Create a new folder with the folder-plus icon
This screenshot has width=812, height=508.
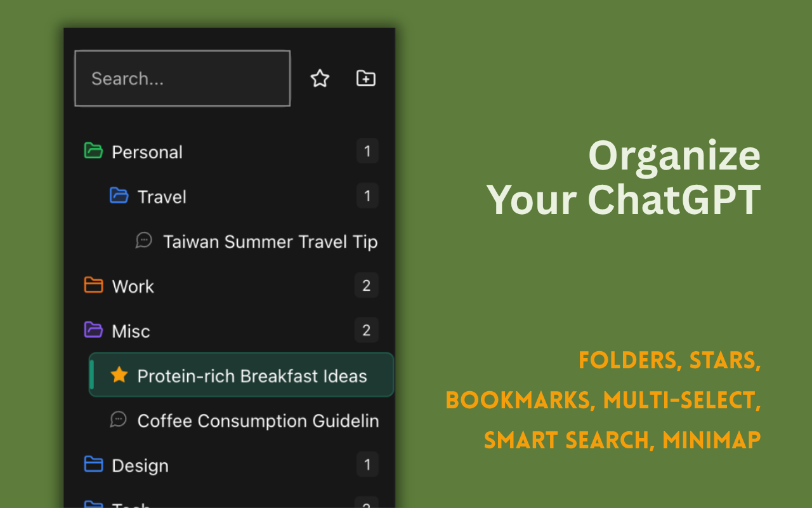(x=366, y=78)
